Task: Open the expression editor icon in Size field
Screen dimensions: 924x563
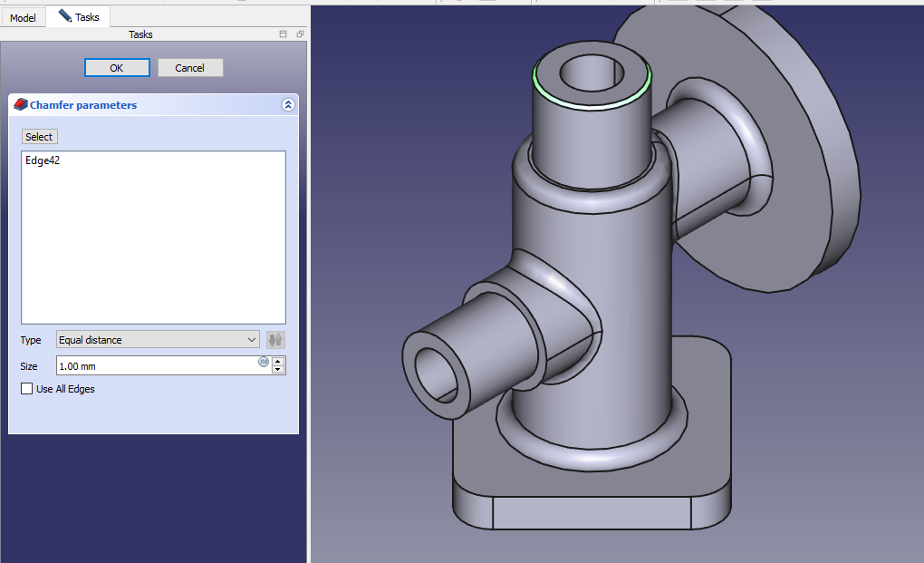Action: 264,361
